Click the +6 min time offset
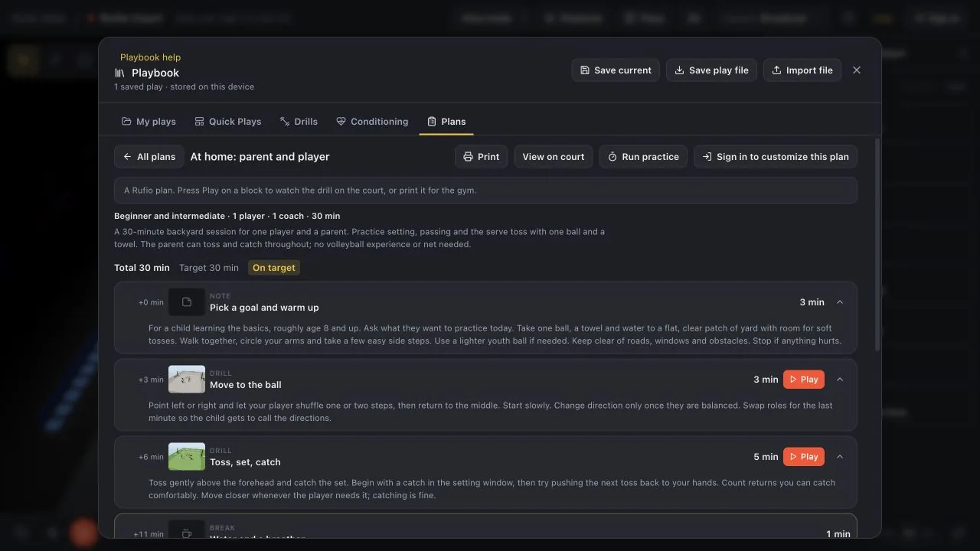The height and width of the screenshot is (551, 980). tap(151, 457)
